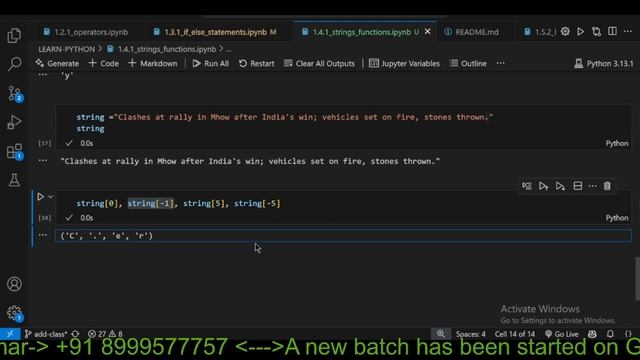640x360 pixels.
Task: Click the run triangle in editor title bar
Action: tap(580, 31)
